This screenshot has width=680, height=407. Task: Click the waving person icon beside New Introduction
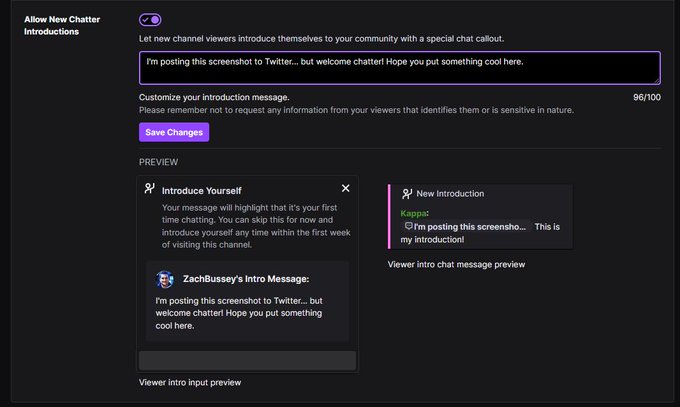pos(407,194)
